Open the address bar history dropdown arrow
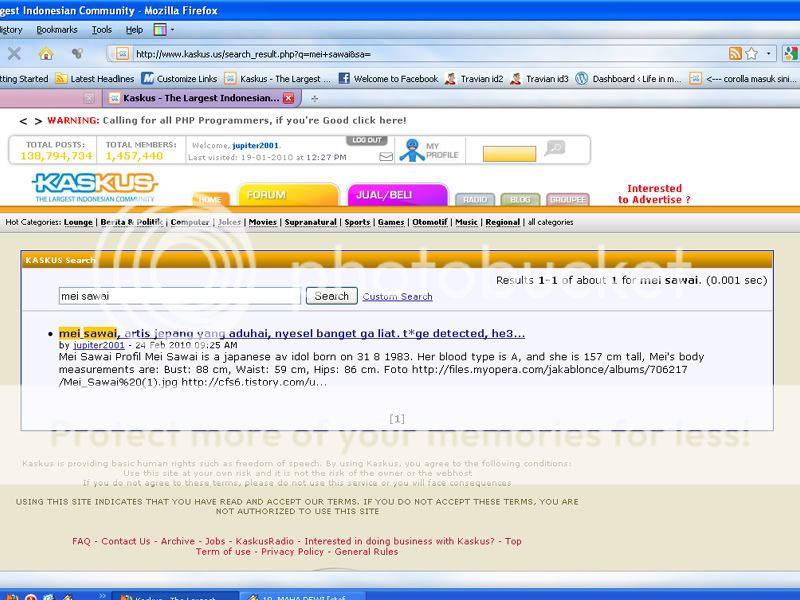The image size is (800, 600). (x=768, y=54)
